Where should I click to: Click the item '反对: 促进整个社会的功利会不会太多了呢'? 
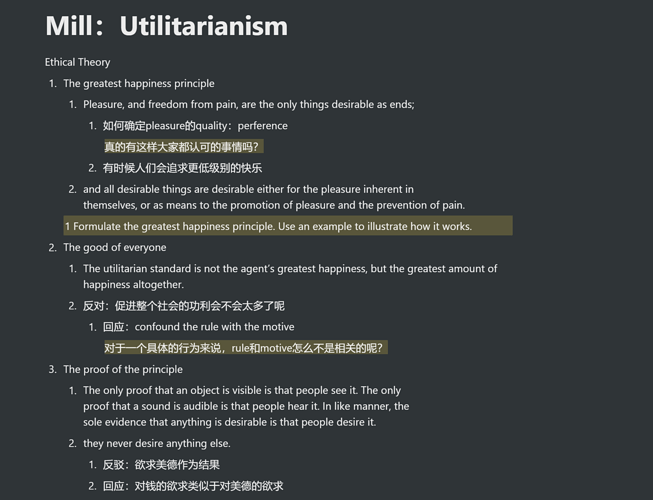tap(184, 306)
